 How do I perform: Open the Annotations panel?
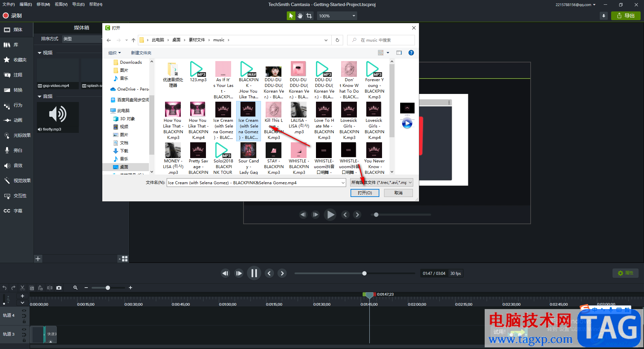coord(17,75)
